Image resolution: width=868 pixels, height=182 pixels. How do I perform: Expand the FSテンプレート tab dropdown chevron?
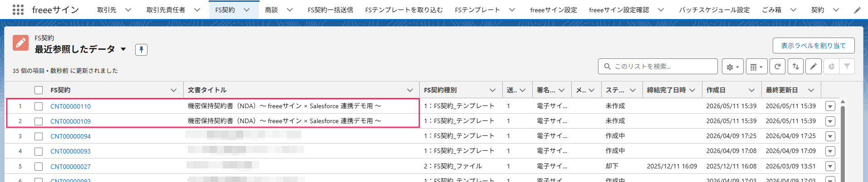tap(512, 10)
